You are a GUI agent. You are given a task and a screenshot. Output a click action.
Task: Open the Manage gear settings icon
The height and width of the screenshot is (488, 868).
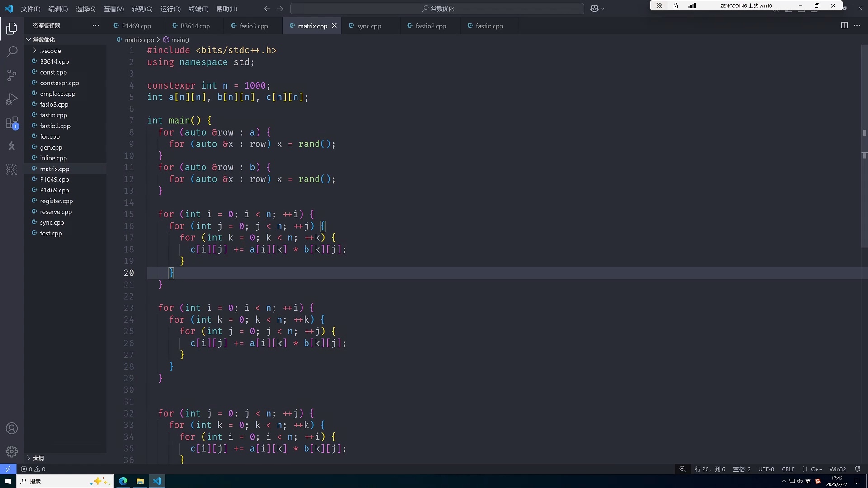coord(12,451)
